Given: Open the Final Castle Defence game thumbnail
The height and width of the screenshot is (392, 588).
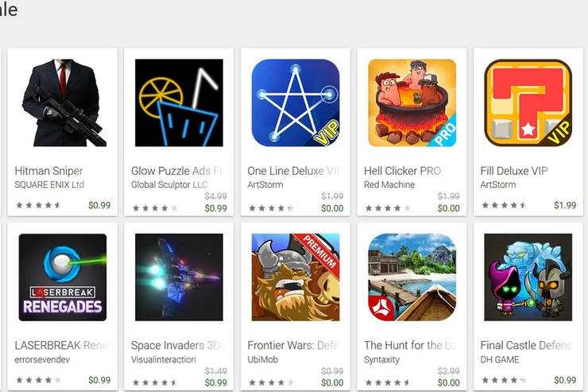Looking at the screenshot, I should pyautogui.click(x=528, y=278).
